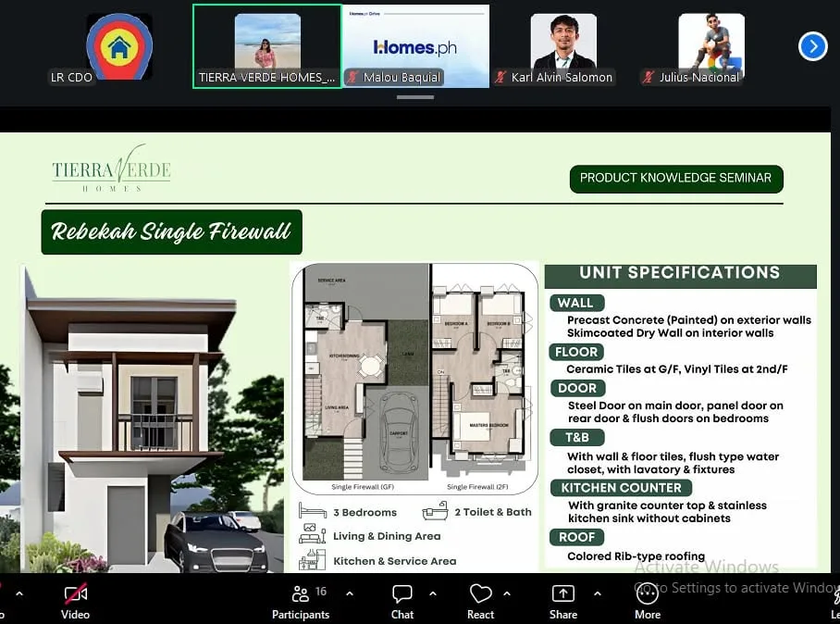This screenshot has width=840, height=624.
Task: Click 'Ceramic Tiles at G/F, Vinyl Tiles at 2nd/F'
Action: [677, 369]
